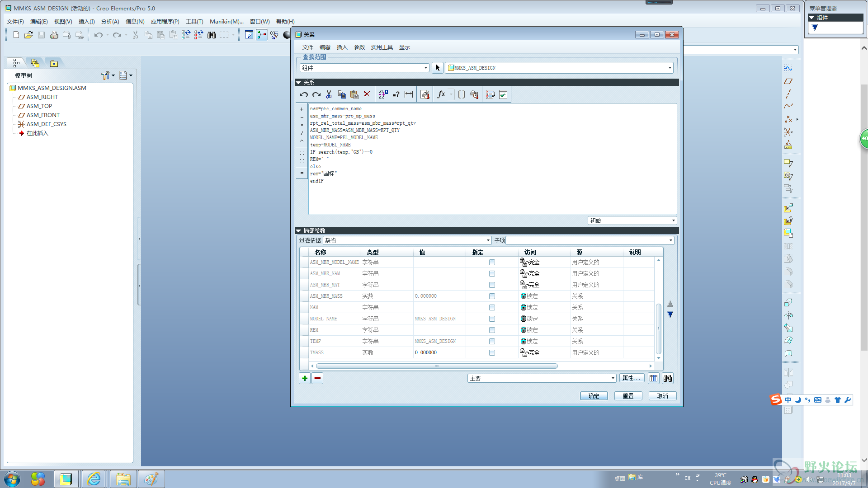Viewport: 868px width, 488px height.
Task: Open the 子项 sub-item dropdown
Action: [590, 240]
